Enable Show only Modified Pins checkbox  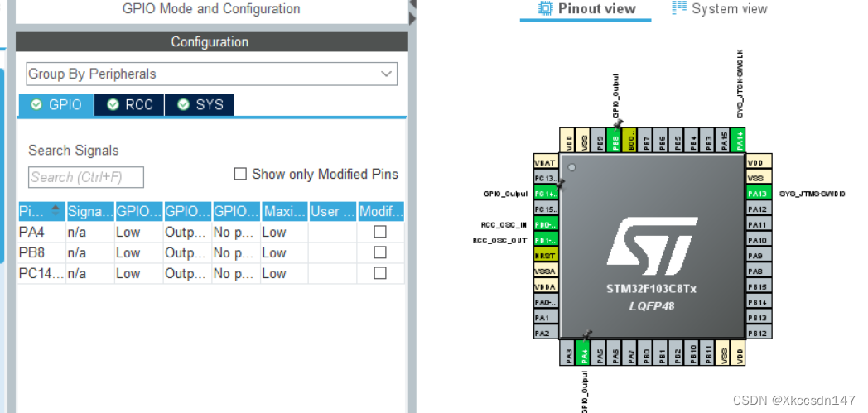point(240,174)
